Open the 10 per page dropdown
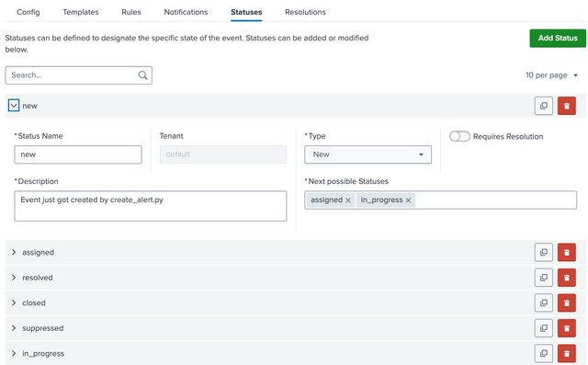 [x=551, y=75]
